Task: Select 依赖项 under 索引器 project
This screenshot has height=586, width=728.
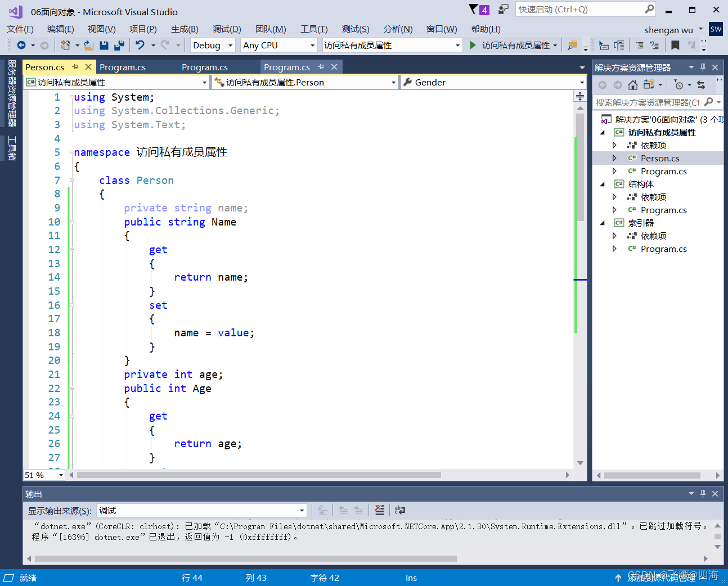Action: coord(653,236)
